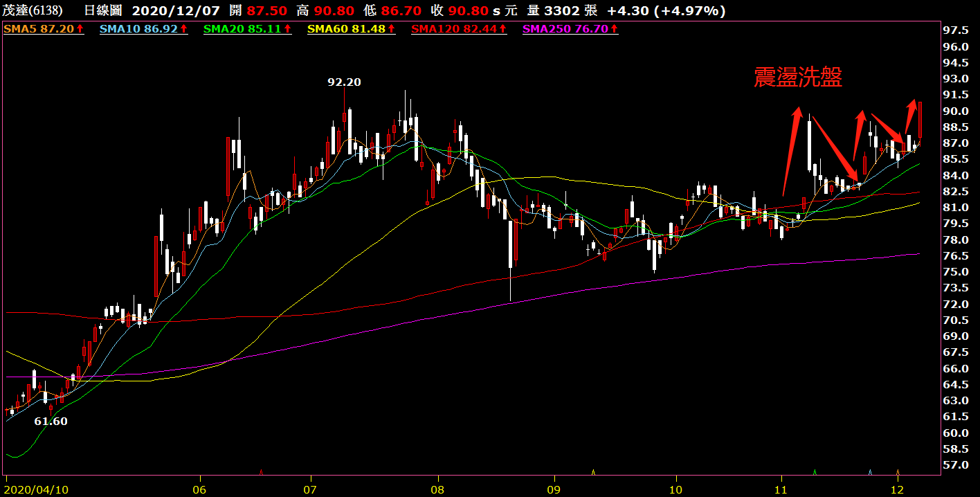980x497 pixels.
Task: Open the 日線圖 chart period selector
Action: click(104, 11)
